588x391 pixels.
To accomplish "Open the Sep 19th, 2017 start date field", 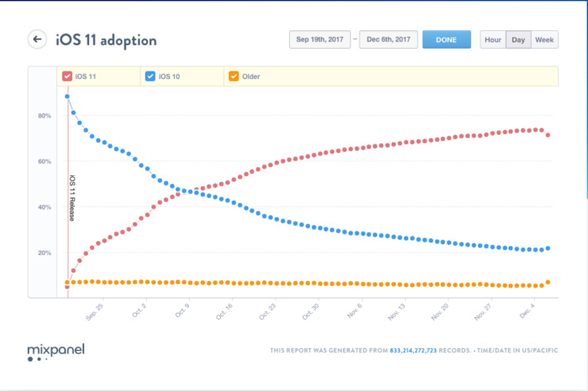I will pos(320,39).
